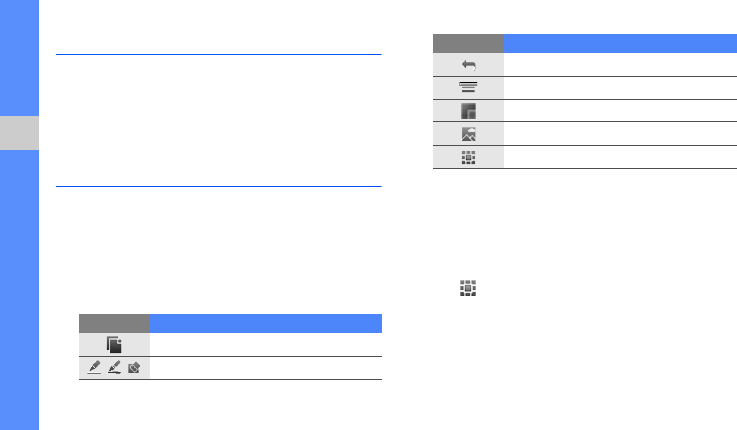The height and width of the screenshot is (430, 737).
Task: Select the stacked horizontal lines menu icon
Action: [x=468, y=87]
